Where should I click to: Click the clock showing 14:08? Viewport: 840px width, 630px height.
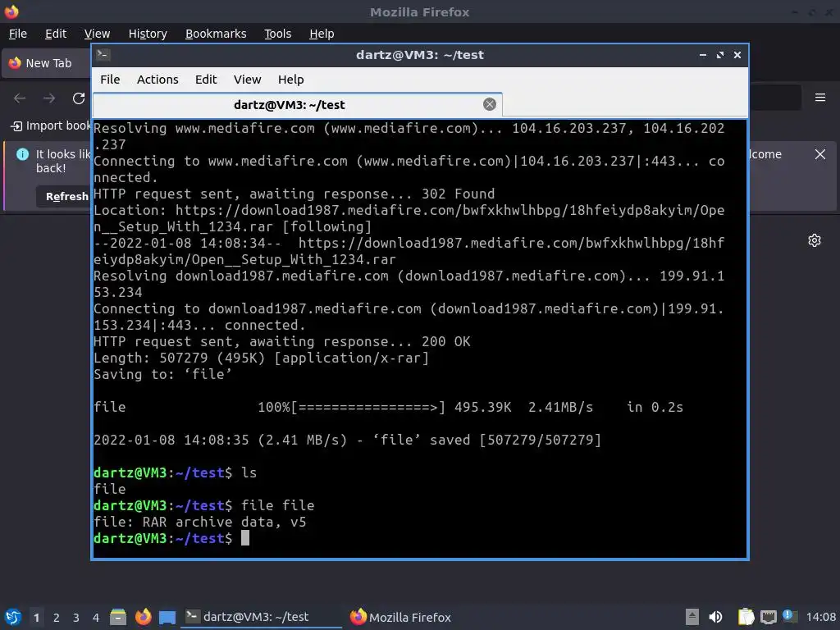pyautogui.click(x=820, y=617)
